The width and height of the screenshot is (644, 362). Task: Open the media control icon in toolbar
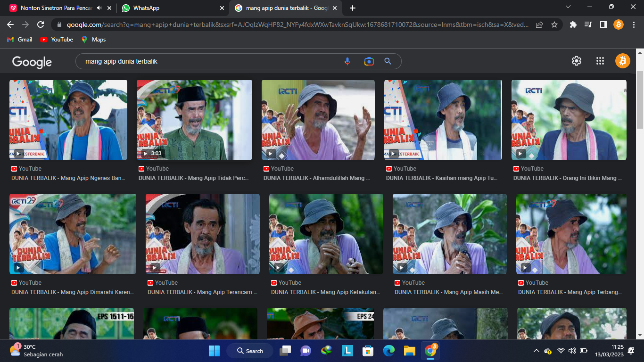point(588,25)
